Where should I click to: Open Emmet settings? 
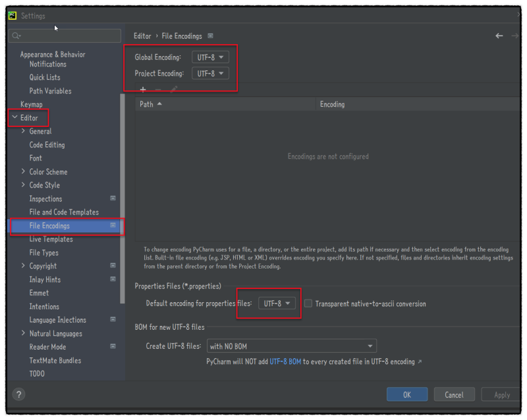39,293
